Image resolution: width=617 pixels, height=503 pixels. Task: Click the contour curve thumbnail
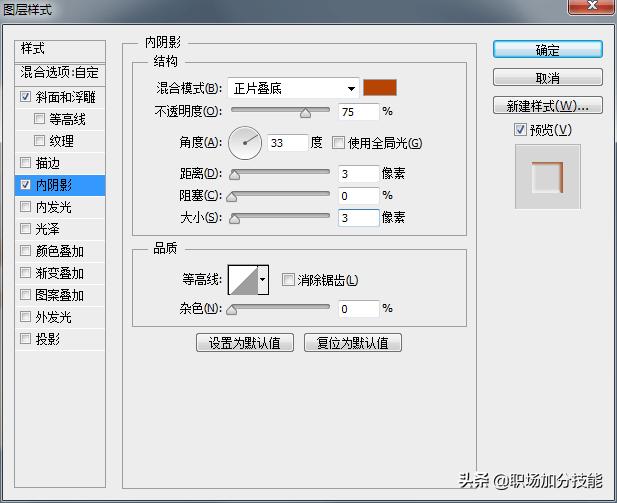[243, 280]
